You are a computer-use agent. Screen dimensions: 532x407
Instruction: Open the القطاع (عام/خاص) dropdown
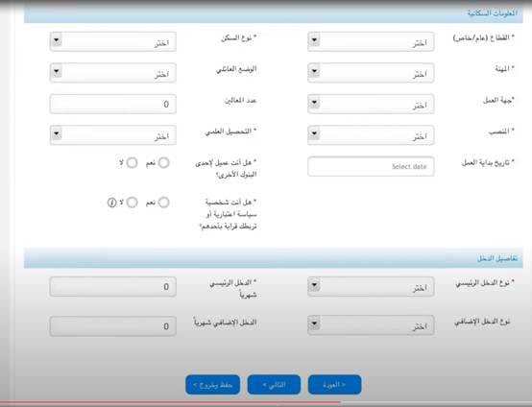371,41
